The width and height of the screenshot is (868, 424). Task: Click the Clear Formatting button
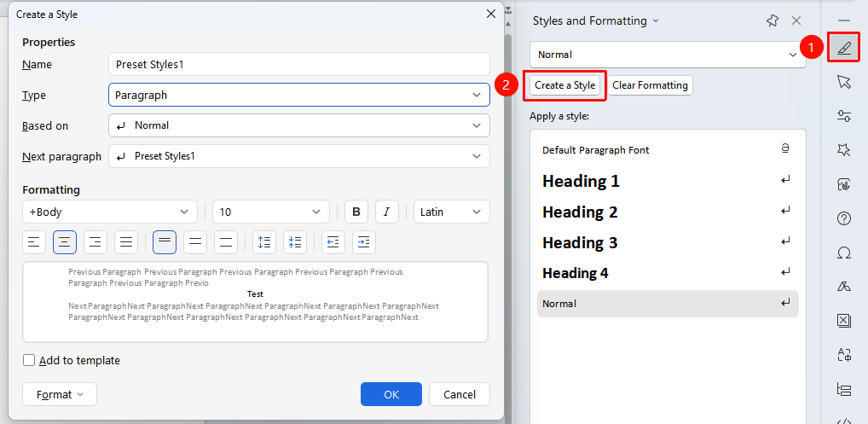[x=650, y=85]
